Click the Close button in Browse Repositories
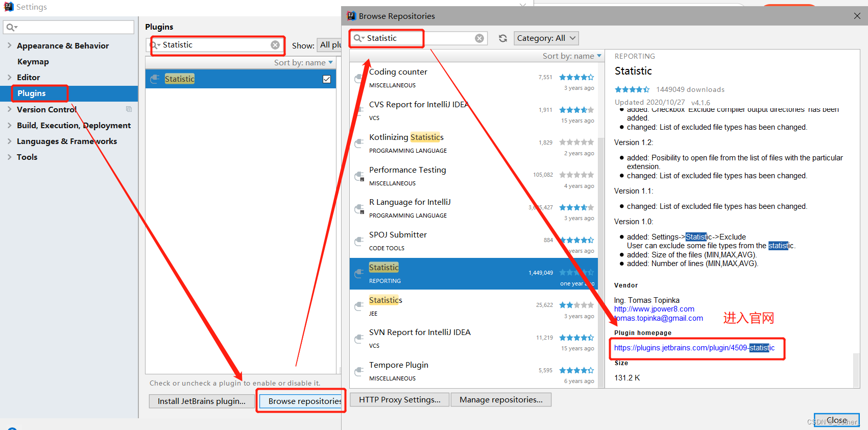 [837, 420]
